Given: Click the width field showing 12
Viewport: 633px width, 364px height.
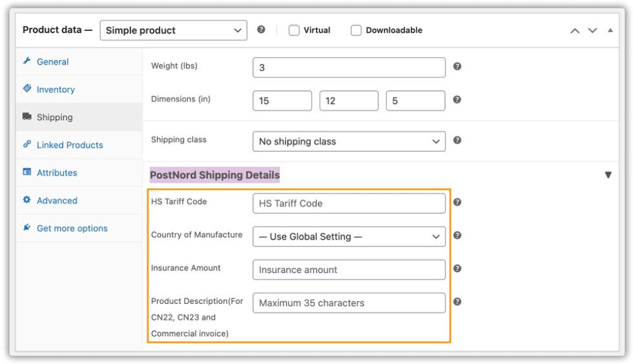Looking at the screenshot, I should pos(349,101).
